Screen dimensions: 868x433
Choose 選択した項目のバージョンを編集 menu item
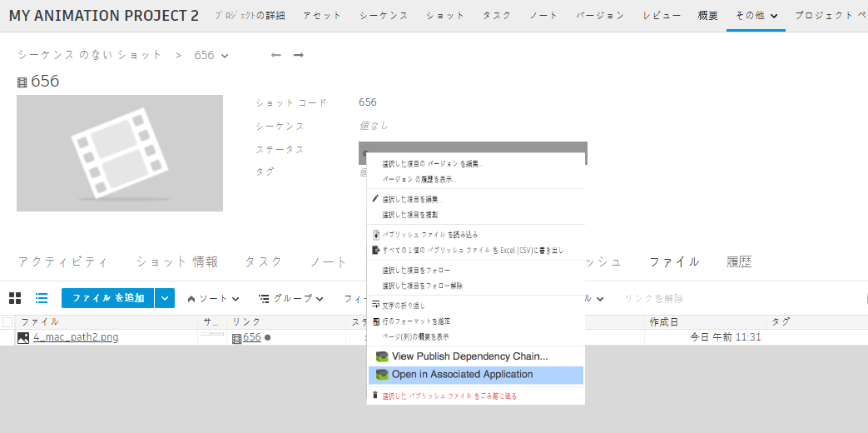432,164
